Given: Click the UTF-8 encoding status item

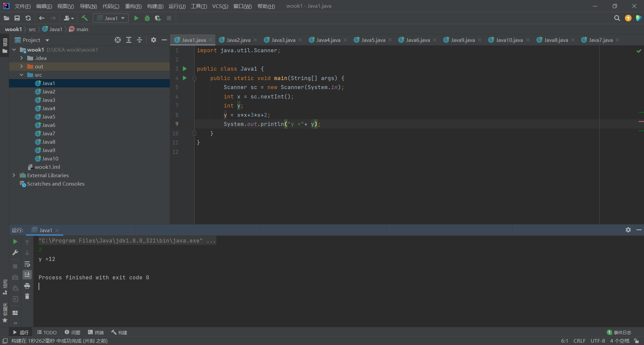Looking at the screenshot, I should pyautogui.click(x=598, y=341).
